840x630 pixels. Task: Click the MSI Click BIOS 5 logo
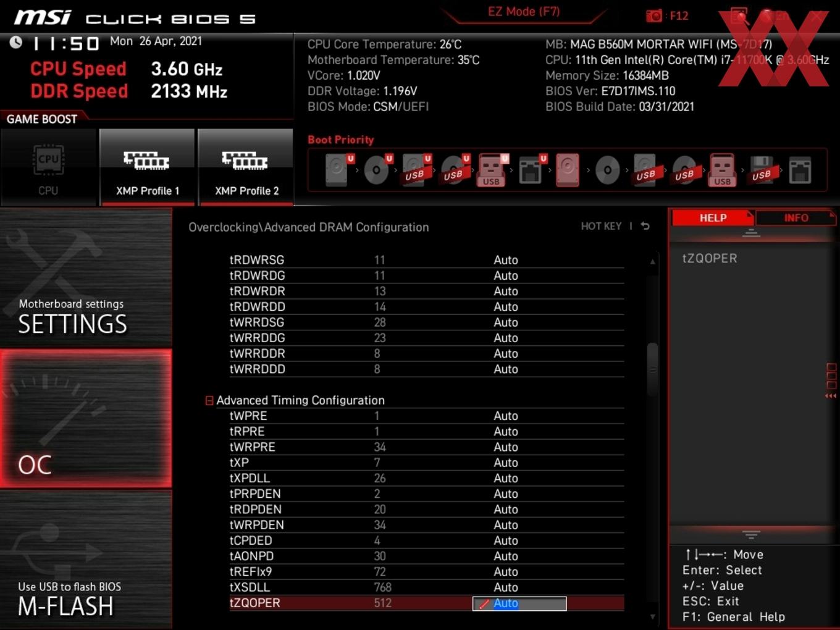coord(135,17)
